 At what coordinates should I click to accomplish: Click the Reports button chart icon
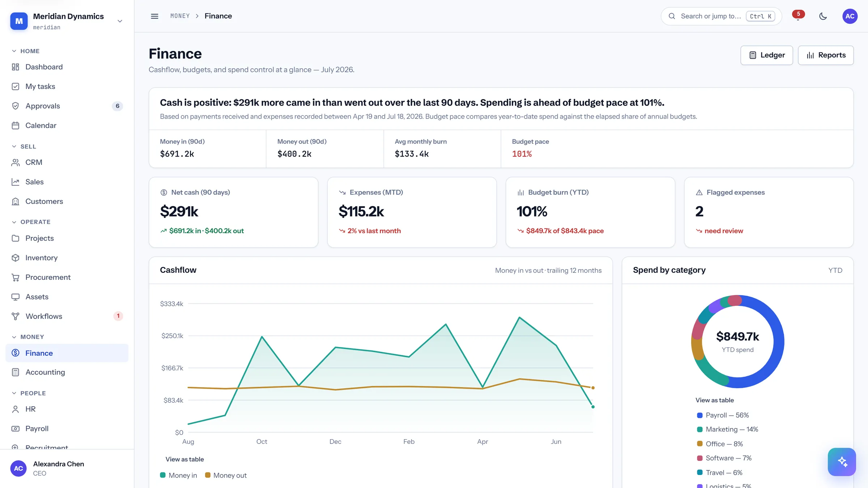810,55
